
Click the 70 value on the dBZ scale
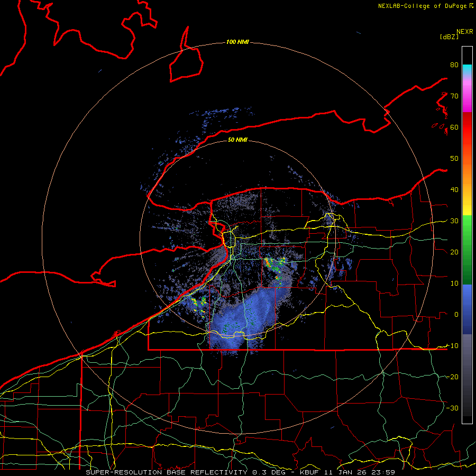(x=454, y=96)
